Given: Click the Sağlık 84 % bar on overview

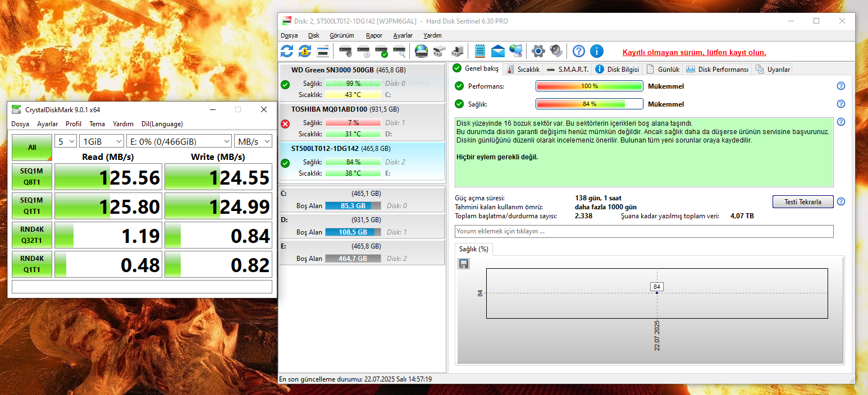Looking at the screenshot, I should (x=589, y=104).
